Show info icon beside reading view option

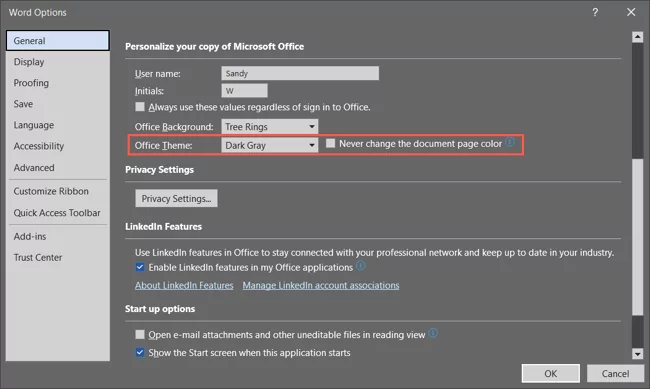coord(433,333)
